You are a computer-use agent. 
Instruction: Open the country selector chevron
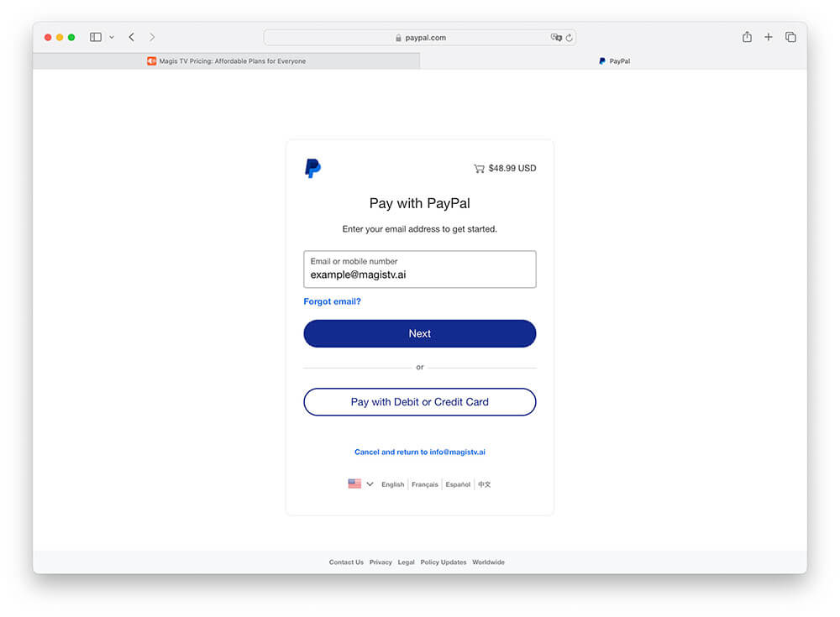(370, 484)
